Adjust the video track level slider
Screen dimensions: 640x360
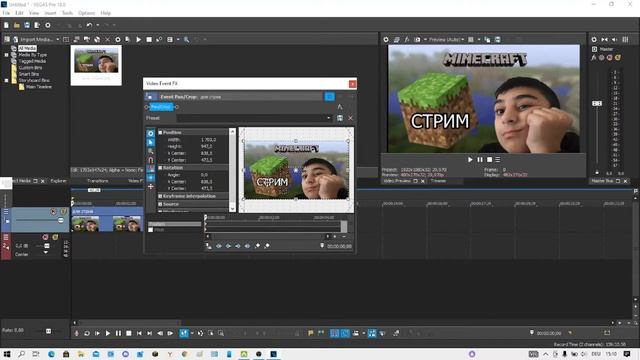61,220
